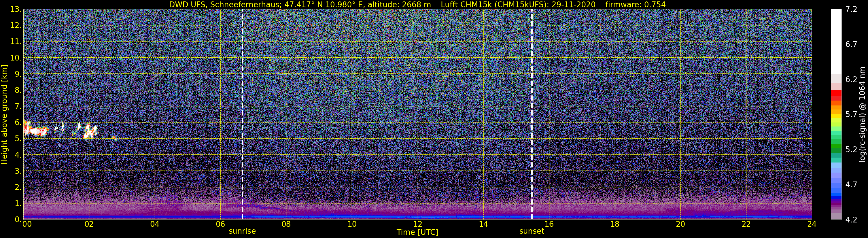Click the height axis tick label 12.
Screen dimensions: 868x238
point(16,26)
